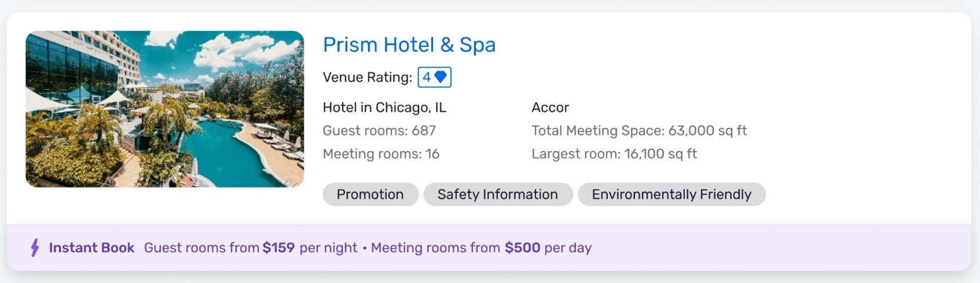This screenshot has width=980, height=283.
Task: Select the Safety Information tag
Action: click(498, 194)
